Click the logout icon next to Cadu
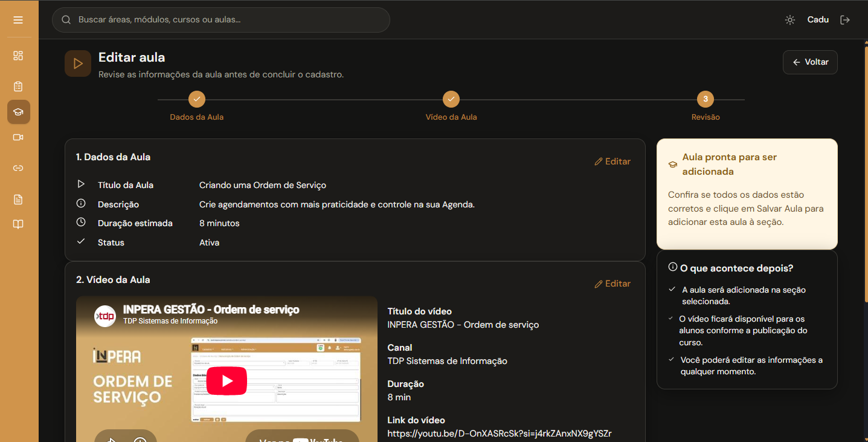The height and width of the screenshot is (442, 868). pos(845,20)
